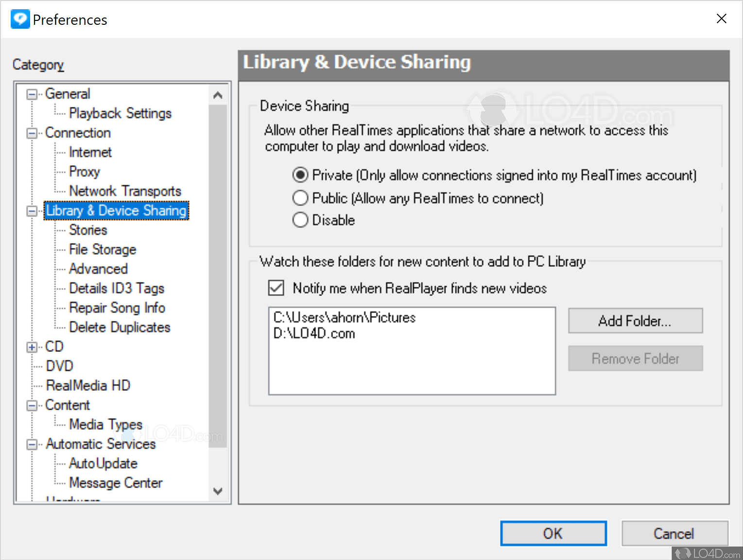
Task: Select the Private device sharing option
Action: 300,175
